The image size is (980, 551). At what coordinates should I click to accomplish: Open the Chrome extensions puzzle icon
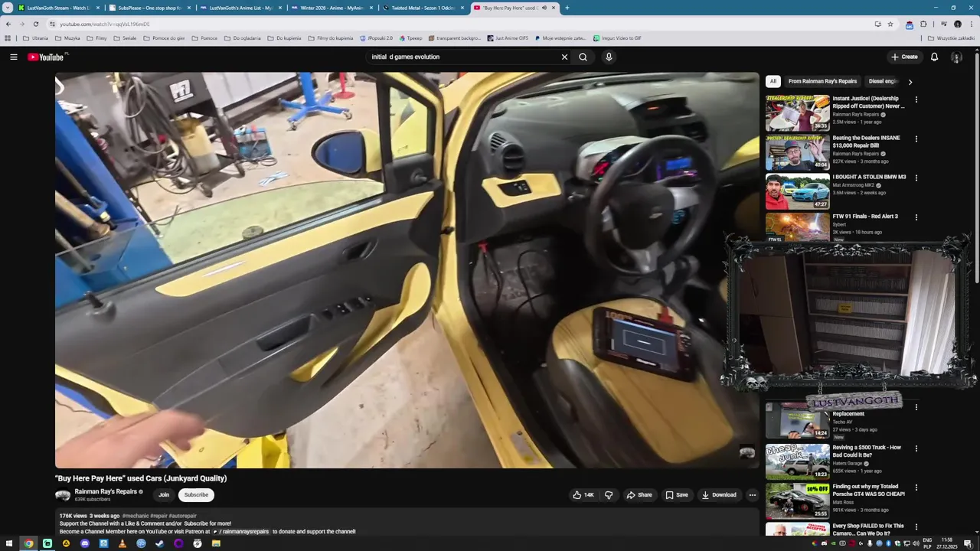pyautogui.click(x=923, y=24)
